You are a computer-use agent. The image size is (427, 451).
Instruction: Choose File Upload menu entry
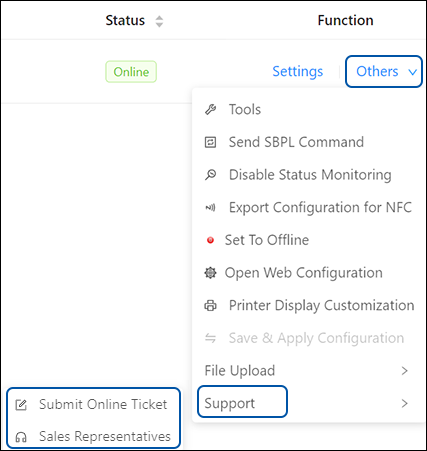click(240, 371)
